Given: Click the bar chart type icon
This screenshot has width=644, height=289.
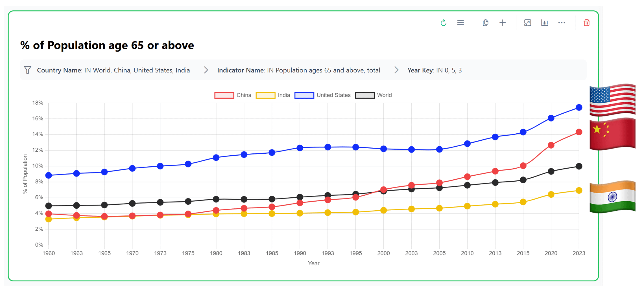Looking at the screenshot, I should point(544,23).
